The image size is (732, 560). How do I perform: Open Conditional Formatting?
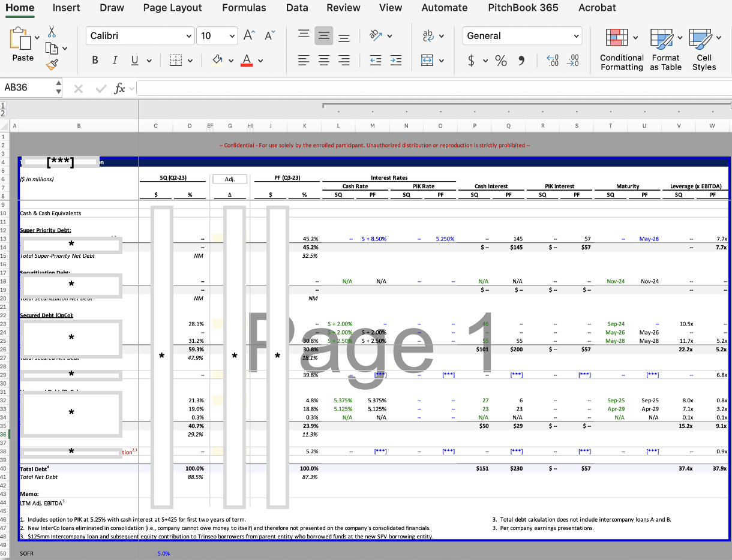pos(622,49)
